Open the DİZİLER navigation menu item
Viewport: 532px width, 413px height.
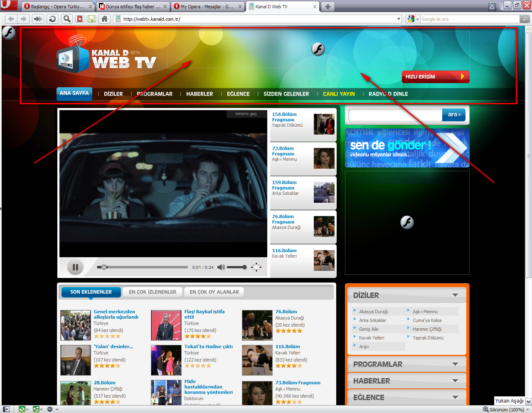point(113,94)
